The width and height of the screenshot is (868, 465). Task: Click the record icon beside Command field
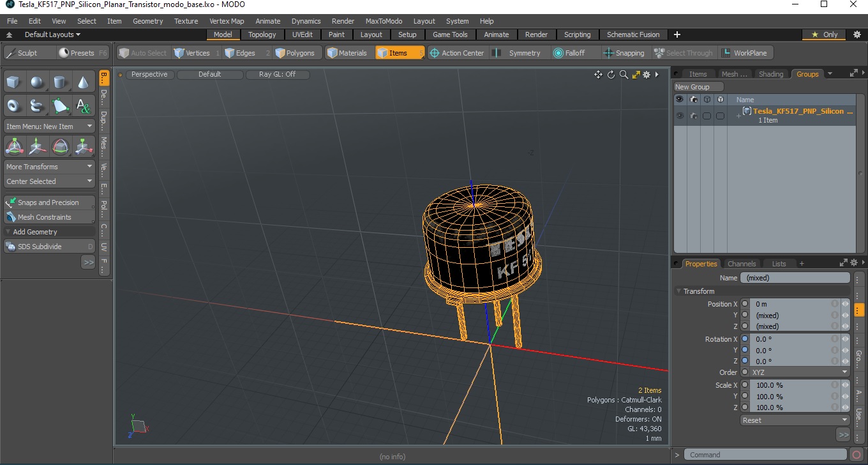(x=857, y=455)
